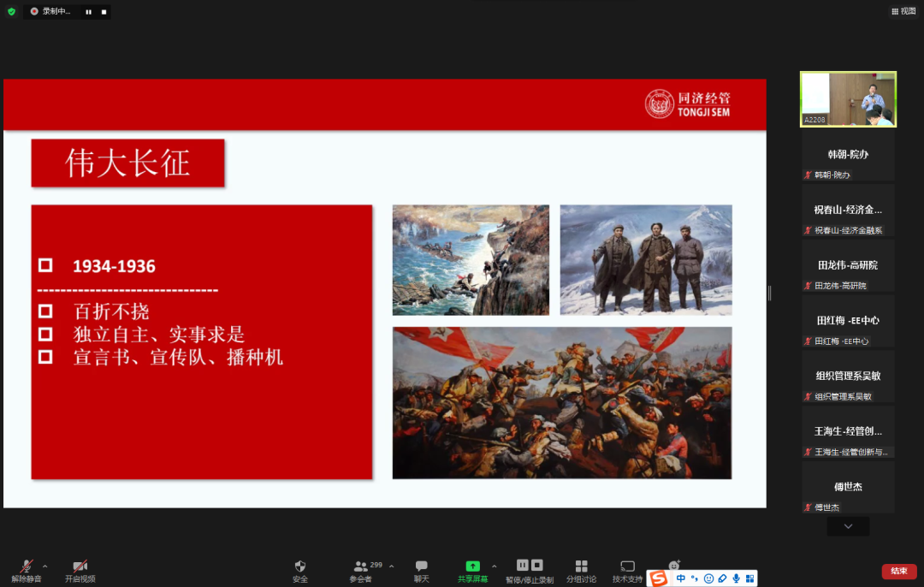Click slide text 独立自主、实事求是
The width and height of the screenshot is (924, 587).
click(x=159, y=335)
